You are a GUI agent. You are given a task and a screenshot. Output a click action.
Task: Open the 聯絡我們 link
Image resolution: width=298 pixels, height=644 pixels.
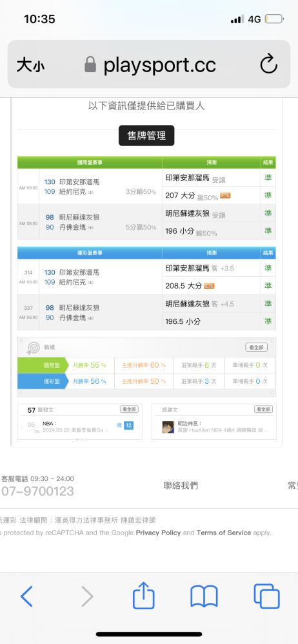click(x=181, y=486)
